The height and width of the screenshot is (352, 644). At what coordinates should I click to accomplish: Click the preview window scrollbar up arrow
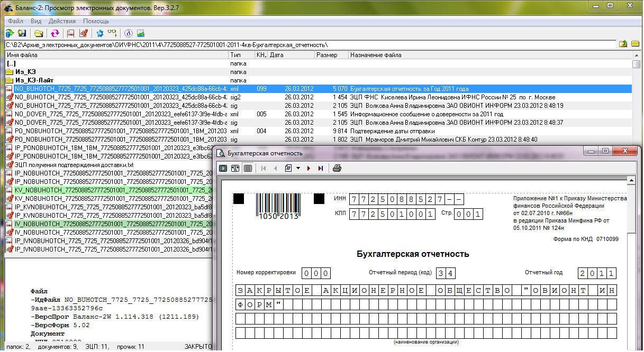(x=631, y=181)
